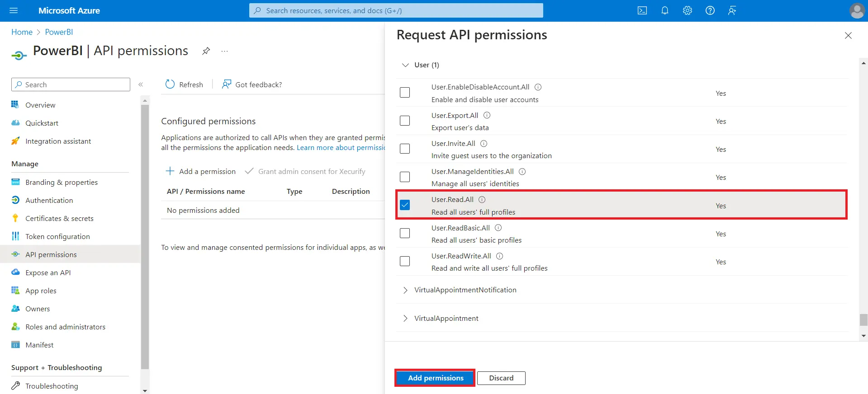
Task: Click Discard button
Action: point(501,378)
